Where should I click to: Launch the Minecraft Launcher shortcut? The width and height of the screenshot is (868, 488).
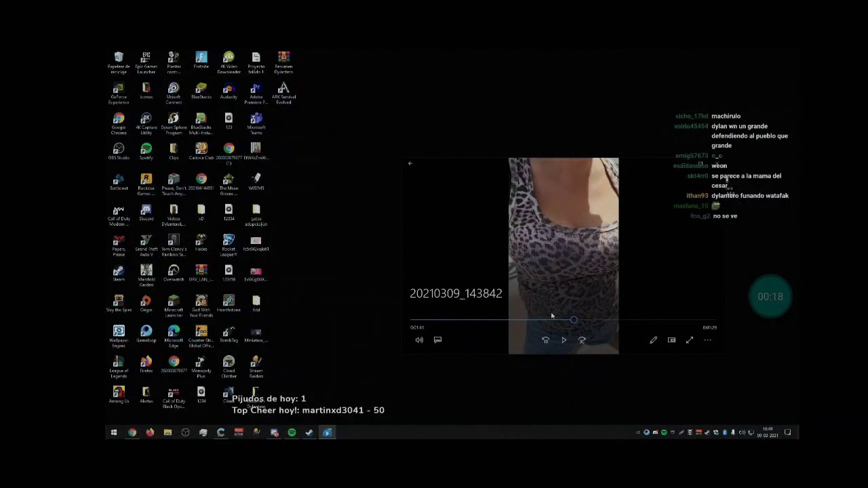click(174, 306)
